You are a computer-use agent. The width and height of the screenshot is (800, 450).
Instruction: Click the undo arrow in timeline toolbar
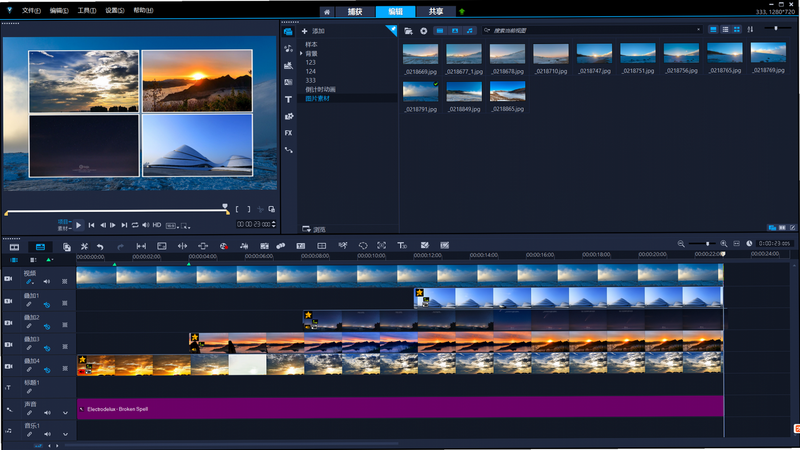tap(100, 247)
